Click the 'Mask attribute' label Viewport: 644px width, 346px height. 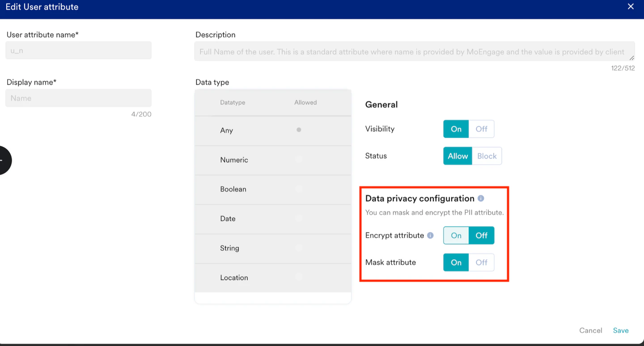pos(390,262)
